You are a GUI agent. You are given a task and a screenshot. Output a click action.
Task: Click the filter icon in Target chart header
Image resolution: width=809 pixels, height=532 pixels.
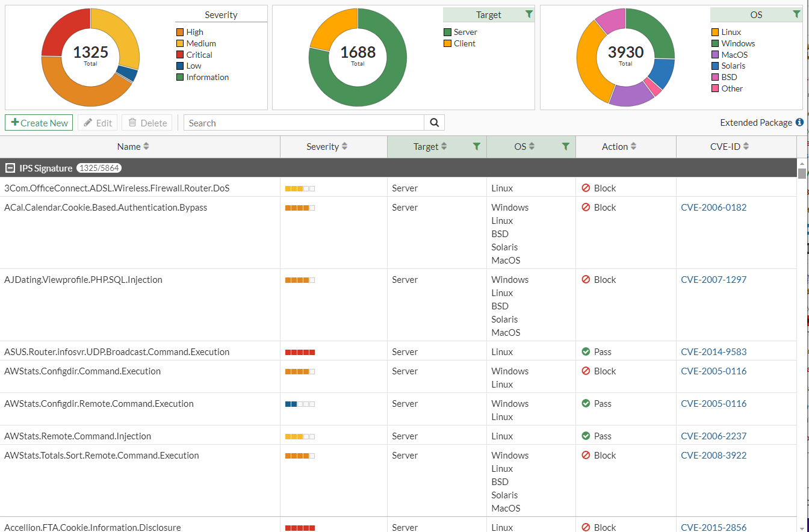pyautogui.click(x=528, y=14)
